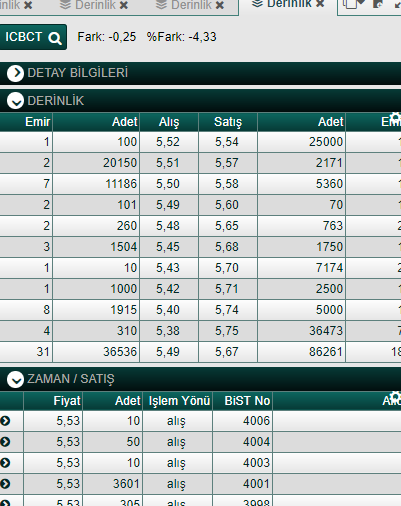This screenshot has width=401, height=506.
Task: Collapse the ZAMAN / SATIŞ section
Action: coord(15,379)
